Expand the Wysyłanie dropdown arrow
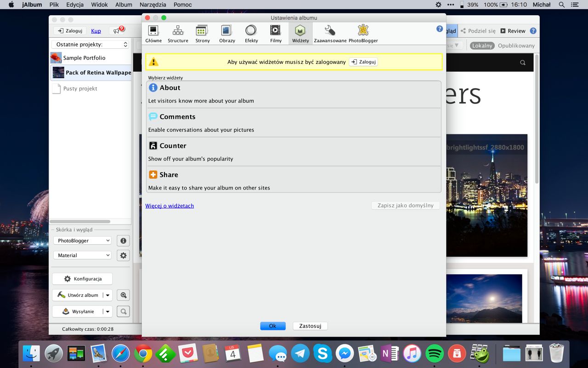Image resolution: width=588 pixels, height=368 pixels. [x=108, y=312]
